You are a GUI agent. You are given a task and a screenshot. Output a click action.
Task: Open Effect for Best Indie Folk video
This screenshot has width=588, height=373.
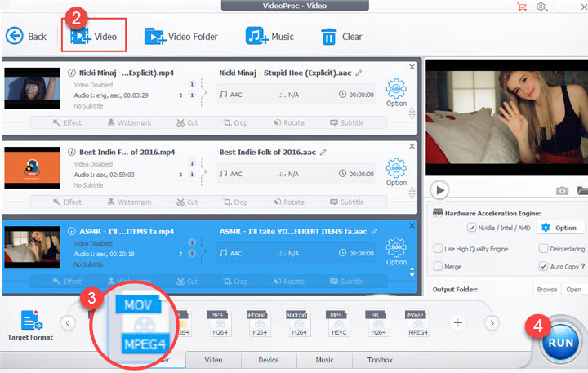tap(67, 202)
